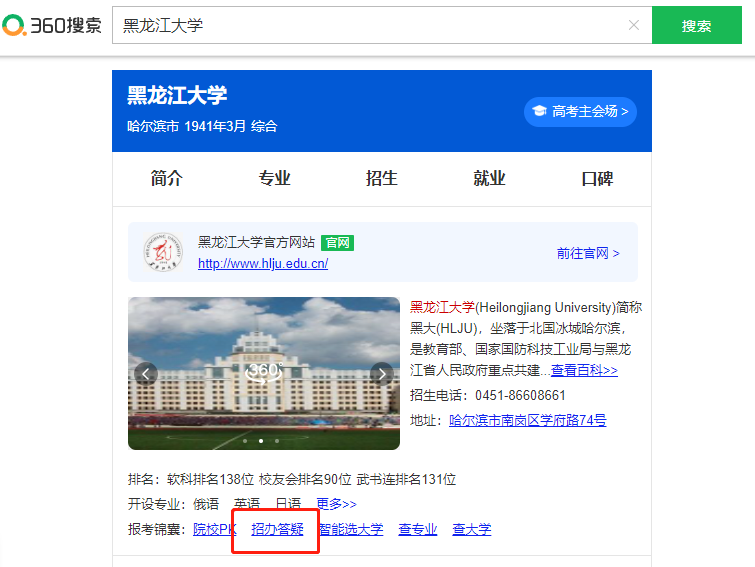The width and height of the screenshot is (755, 567).
Task: Click 黑龙江大学官方网站 title text
Action: 256,242
